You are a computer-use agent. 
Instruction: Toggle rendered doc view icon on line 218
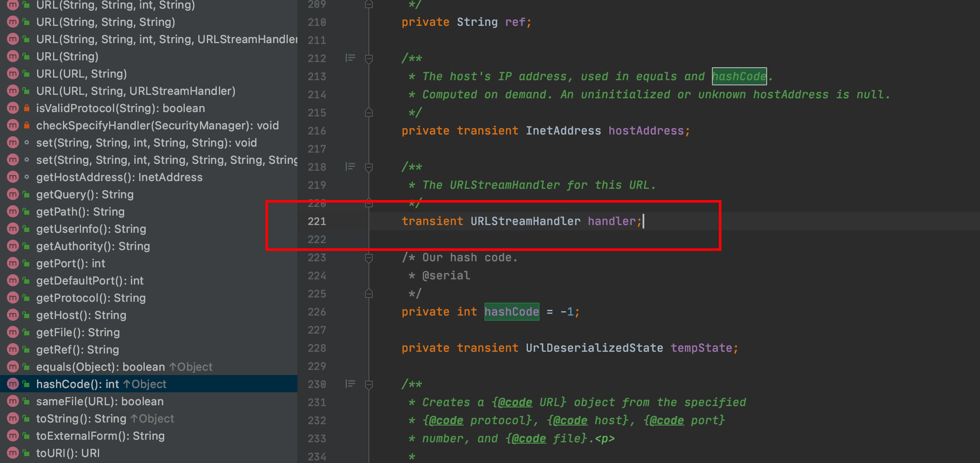(x=350, y=166)
